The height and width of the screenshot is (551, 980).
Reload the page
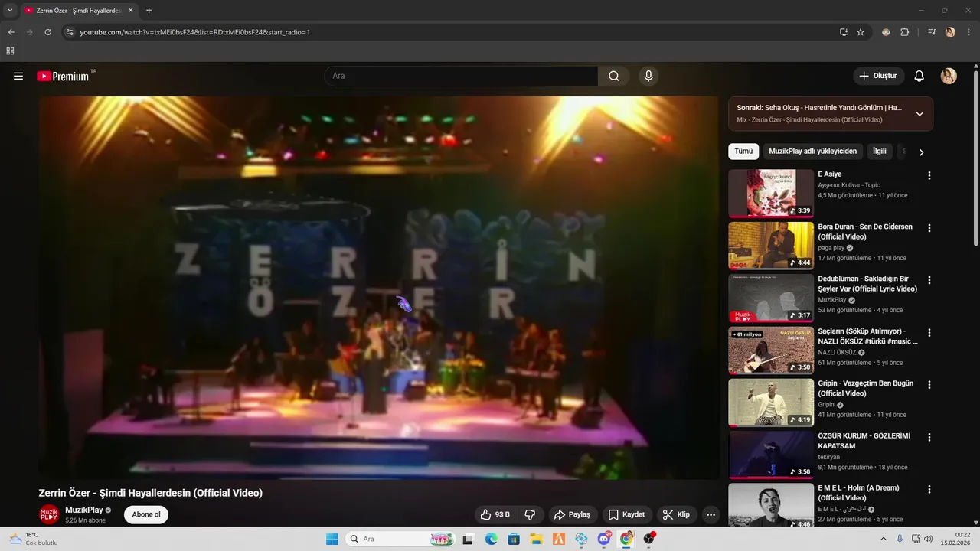47,32
